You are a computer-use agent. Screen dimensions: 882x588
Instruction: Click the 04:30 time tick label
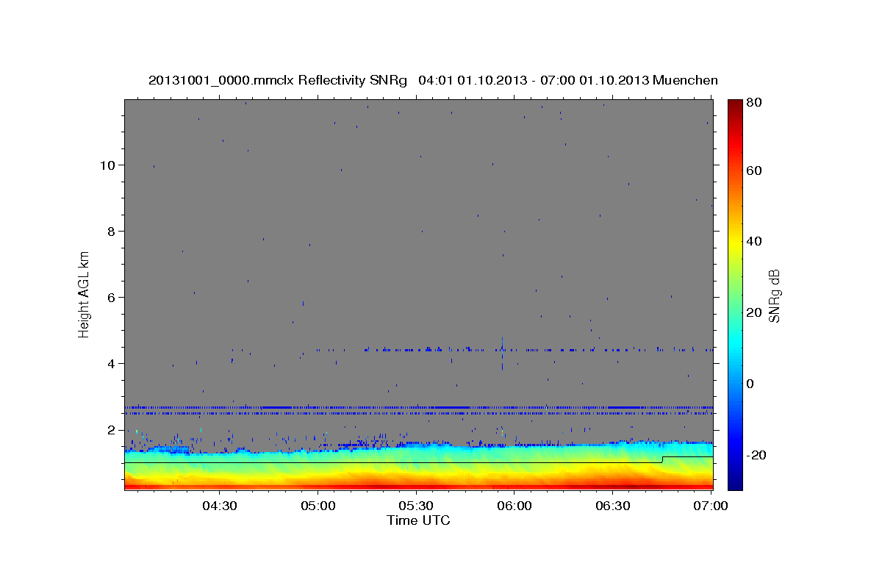coord(219,506)
